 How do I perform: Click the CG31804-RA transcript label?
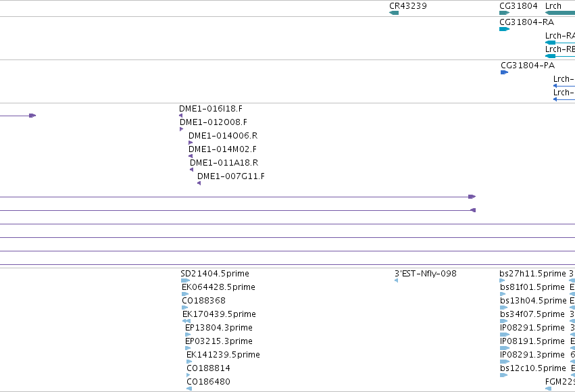coord(526,22)
